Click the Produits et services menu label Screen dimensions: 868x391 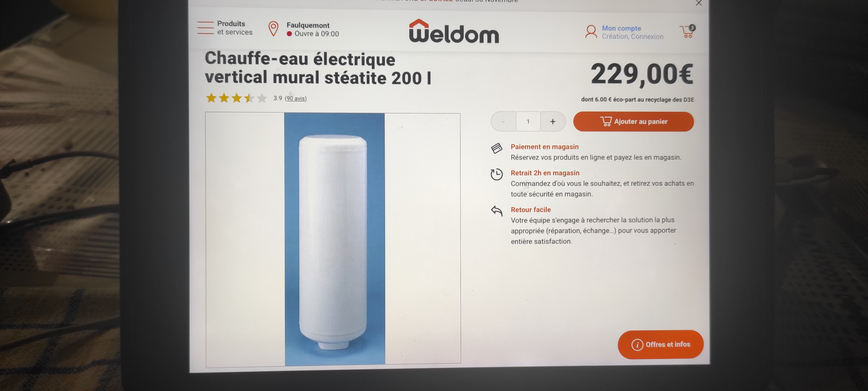235,28
